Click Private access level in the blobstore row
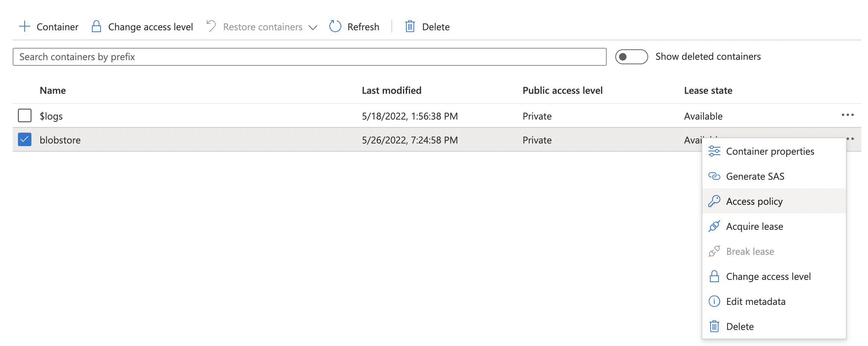 (x=537, y=140)
